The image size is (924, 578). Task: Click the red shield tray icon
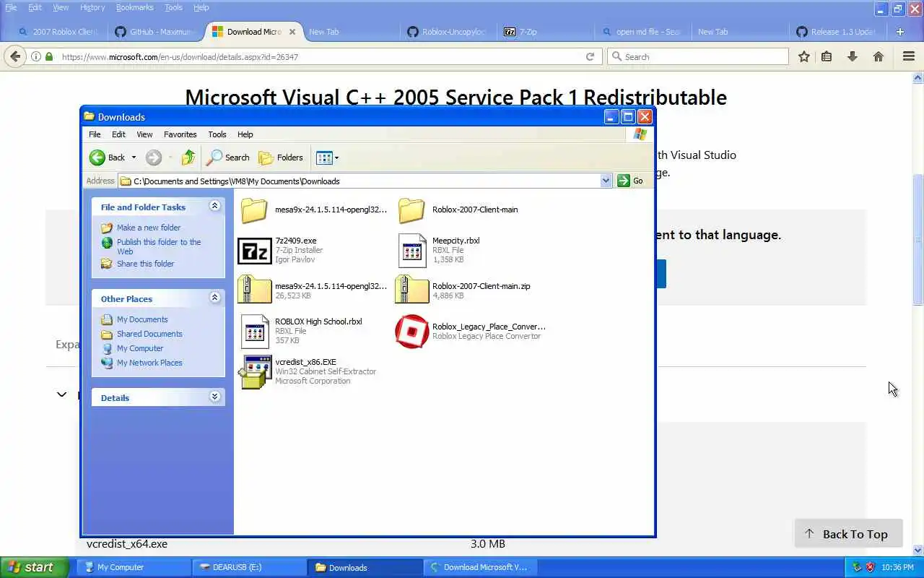pos(870,567)
